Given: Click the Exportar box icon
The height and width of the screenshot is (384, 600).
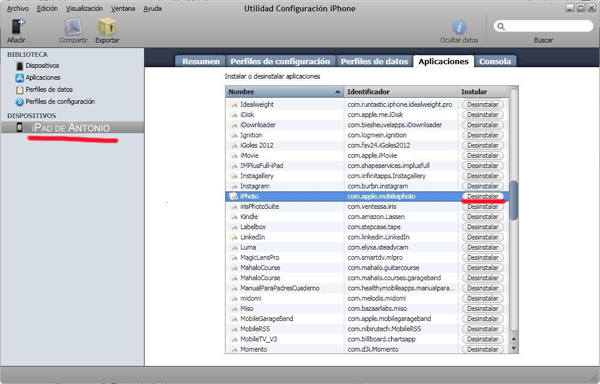Looking at the screenshot, I should tap(107, 27).
